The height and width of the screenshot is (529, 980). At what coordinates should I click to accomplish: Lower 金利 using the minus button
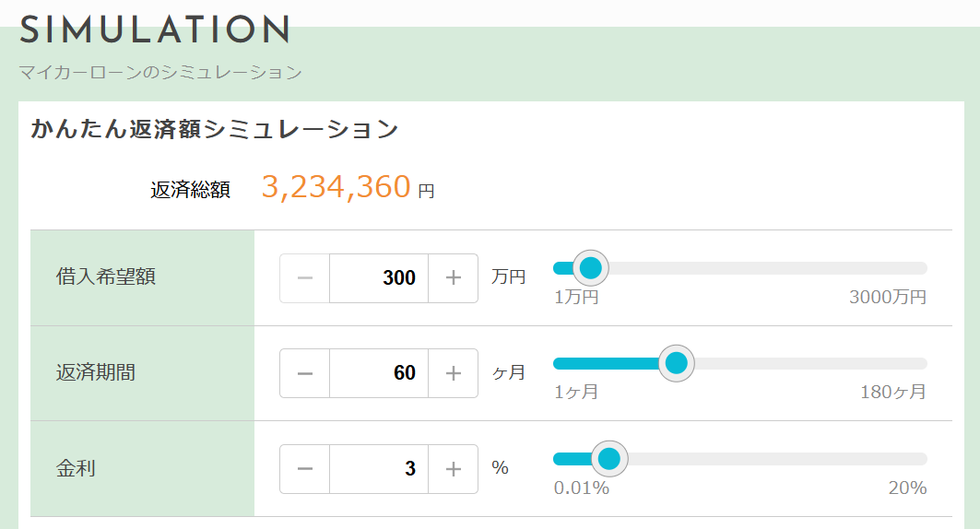pos(305,468)
